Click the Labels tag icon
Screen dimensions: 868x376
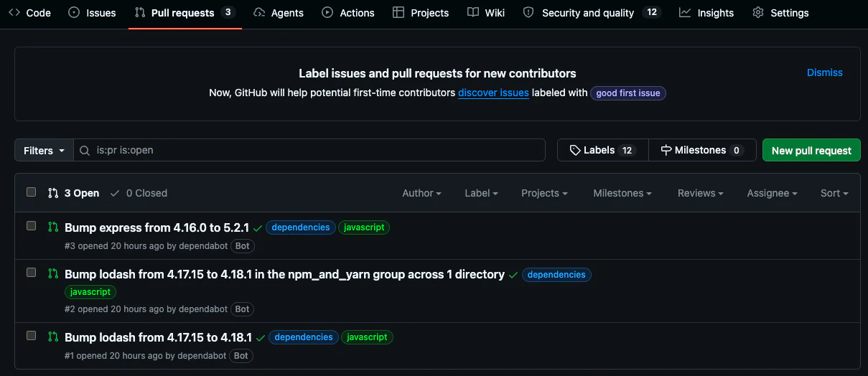[x=575, y=150]
